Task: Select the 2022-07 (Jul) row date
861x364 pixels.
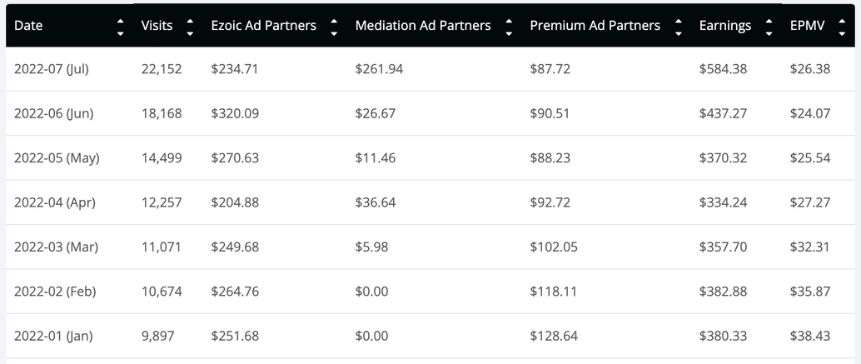Action: tap(51, 69)
